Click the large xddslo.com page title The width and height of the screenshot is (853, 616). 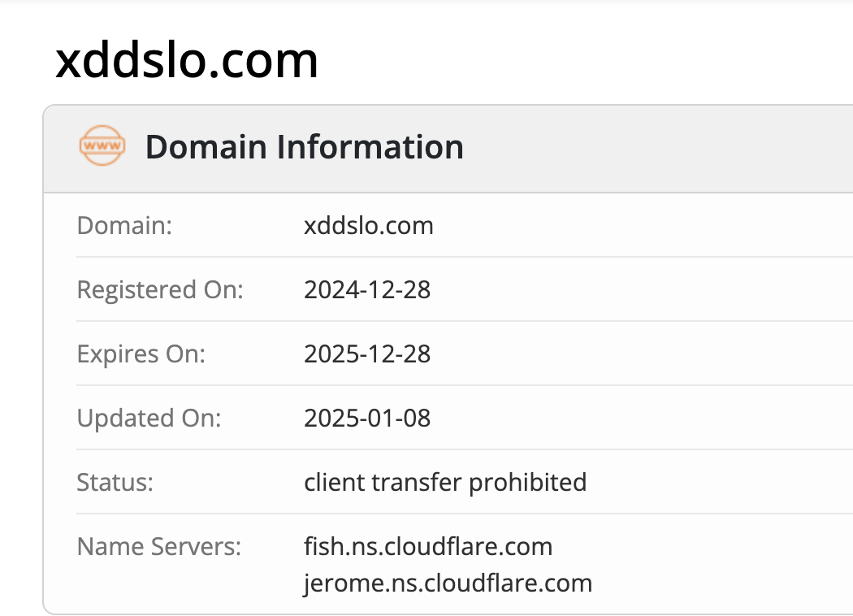(187, 60)
